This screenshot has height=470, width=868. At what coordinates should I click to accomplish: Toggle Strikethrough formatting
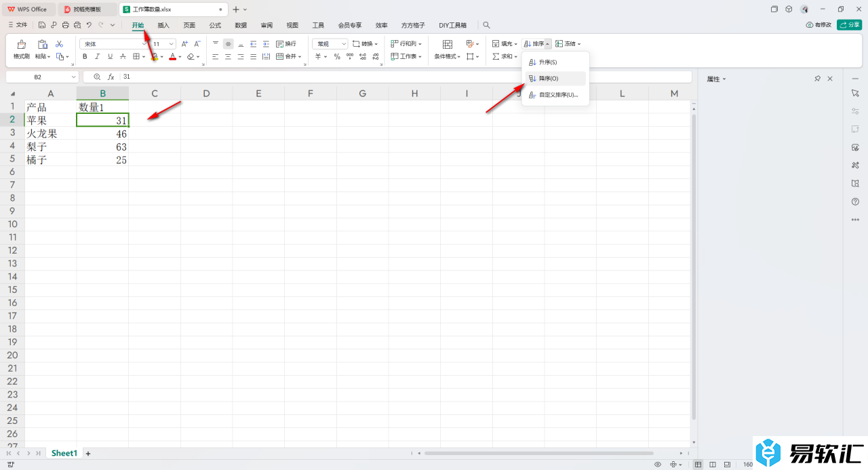tap(123, 56)
